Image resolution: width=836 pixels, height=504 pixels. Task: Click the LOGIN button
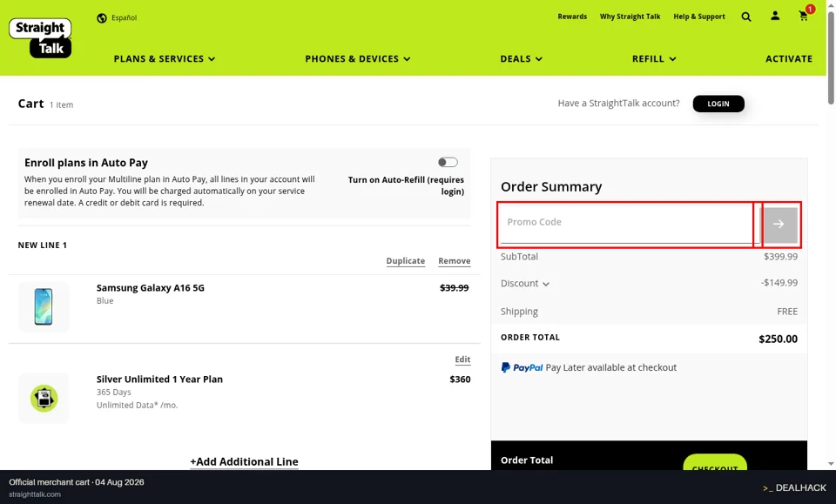click(x=718, y=104)
